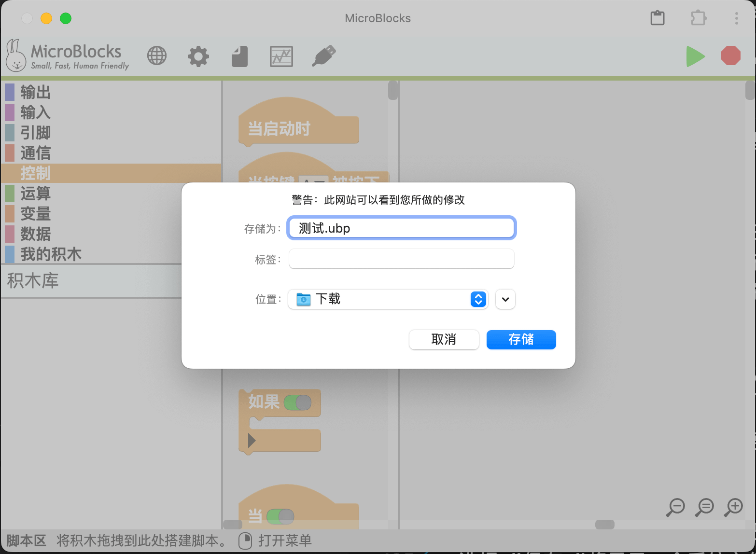The height and width of the screenshot is (554, 756).
Task: Click the clipboard icon in the title bar
Action: click(x=658, y=18)
